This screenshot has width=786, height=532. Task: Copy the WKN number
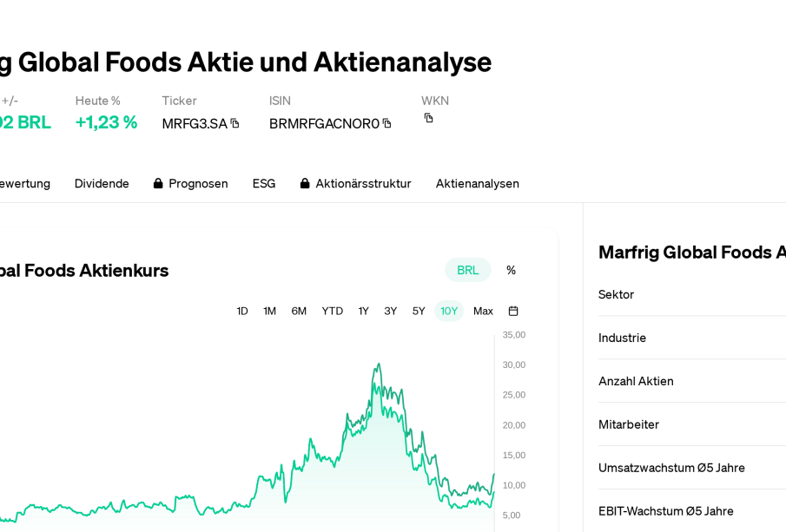[x=428, y=118]
